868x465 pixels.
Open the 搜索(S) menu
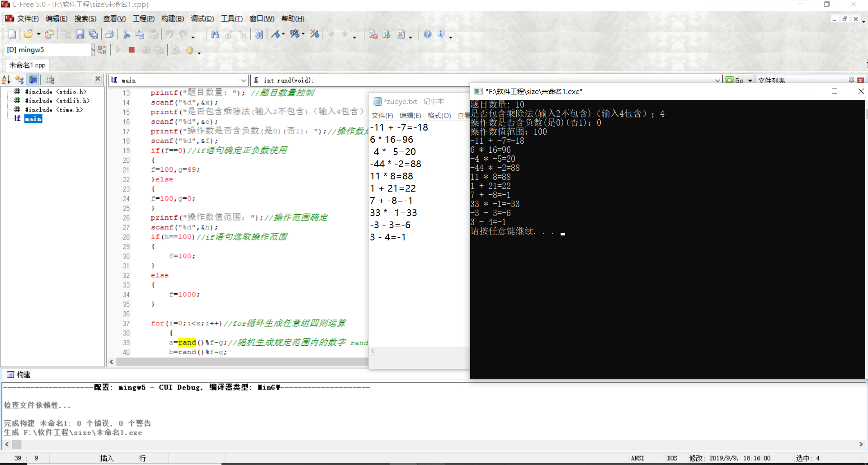click(85, 19)
